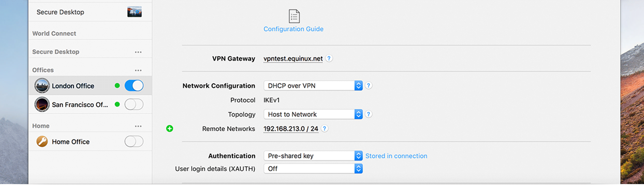Open help for VPN Gateway field
Screen dimensions: 644x196
(x=329, y=58)
